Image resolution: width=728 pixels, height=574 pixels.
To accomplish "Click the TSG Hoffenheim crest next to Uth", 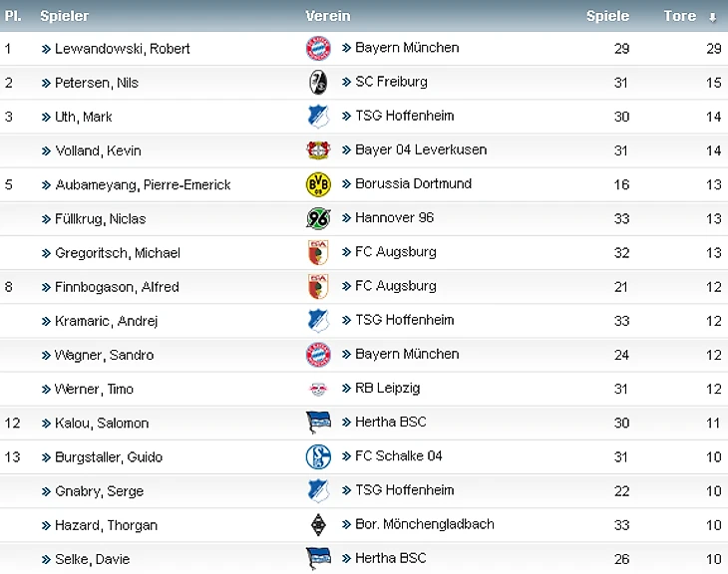I will (x=318, y=117).
